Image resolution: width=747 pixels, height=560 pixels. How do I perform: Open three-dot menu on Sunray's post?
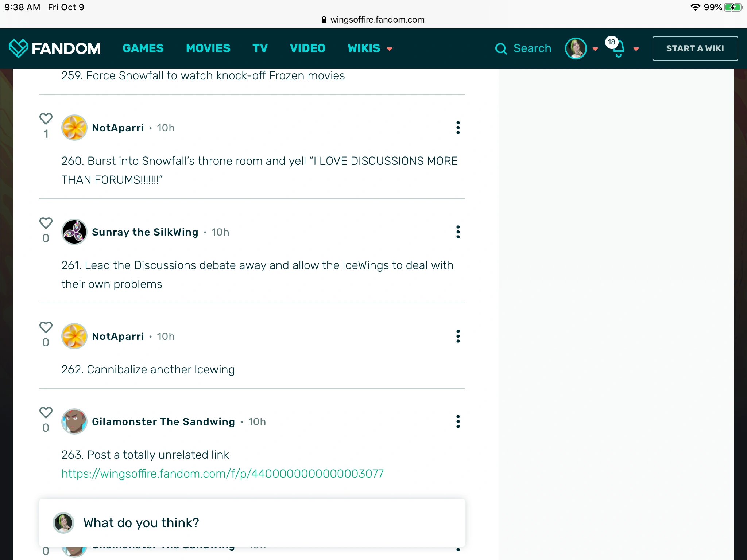coord(458,232)
